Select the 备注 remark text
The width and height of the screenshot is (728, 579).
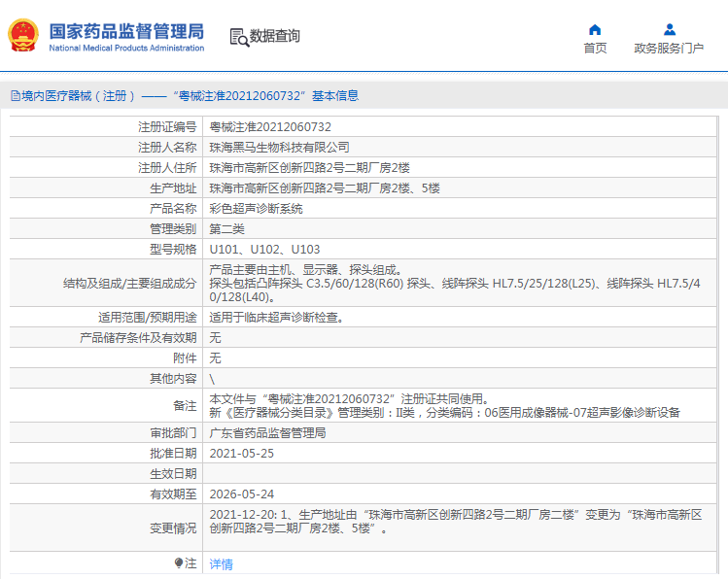pyautogui.click(x=445, y=406)
